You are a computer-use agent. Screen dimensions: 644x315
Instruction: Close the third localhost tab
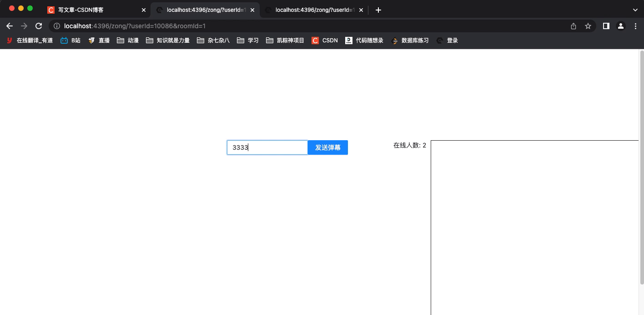coord(361,10)
